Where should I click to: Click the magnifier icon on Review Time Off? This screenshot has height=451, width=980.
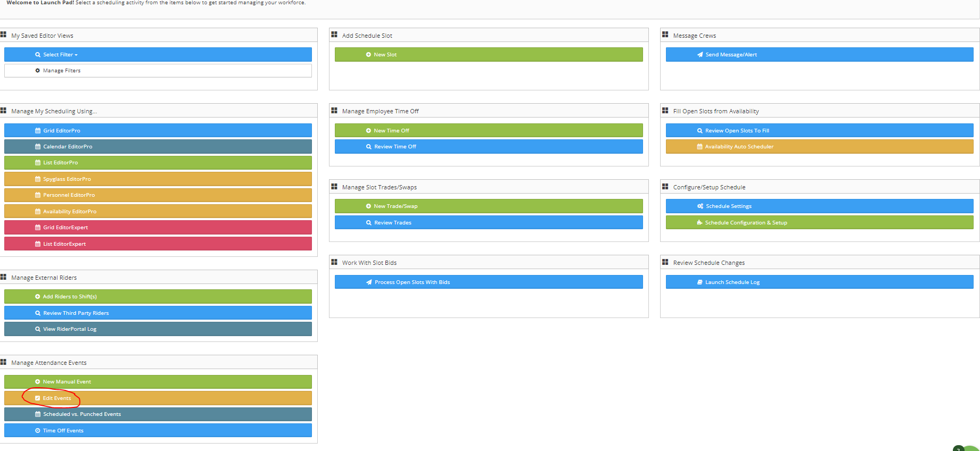[368, 147]
